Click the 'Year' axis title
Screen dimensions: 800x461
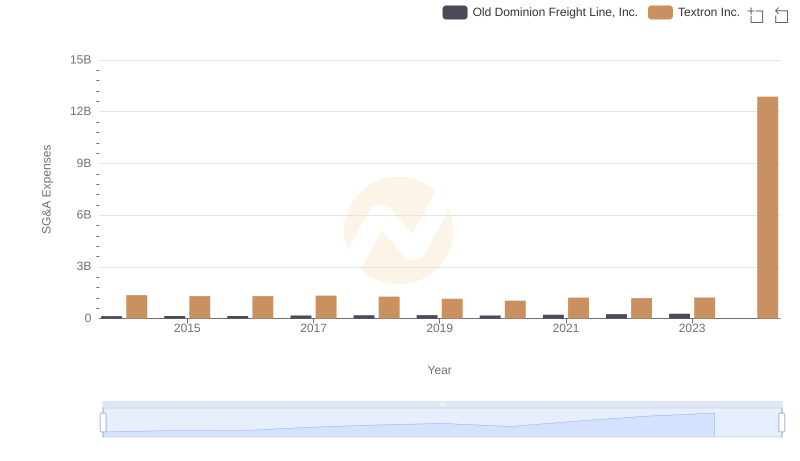[439, 370]
